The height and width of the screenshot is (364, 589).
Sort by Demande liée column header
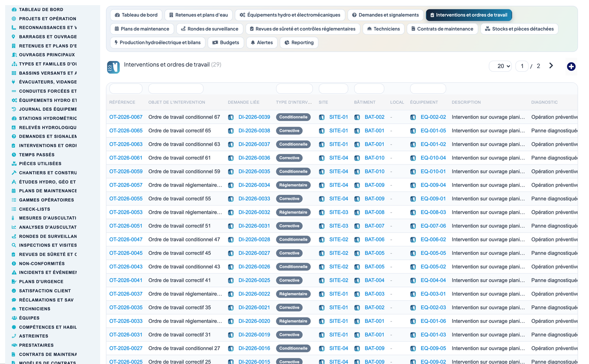point(244,102)
